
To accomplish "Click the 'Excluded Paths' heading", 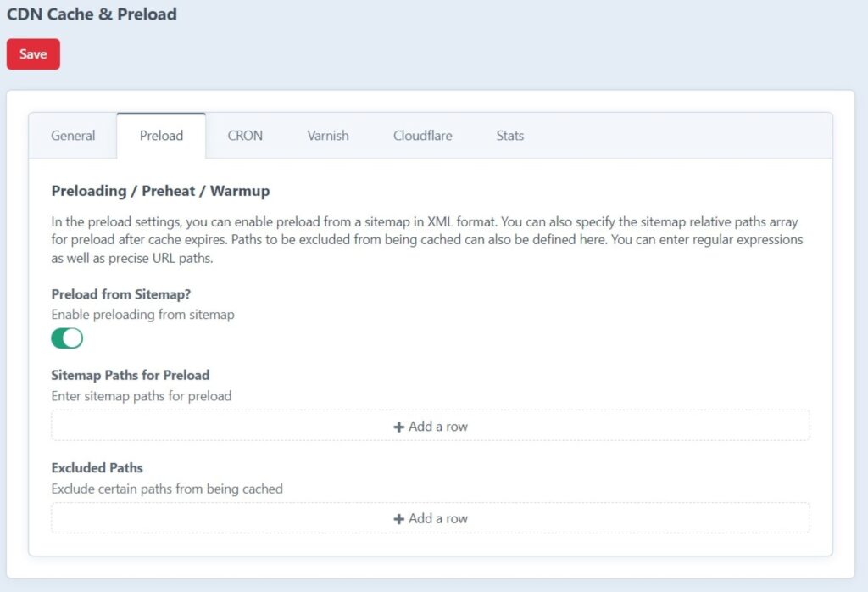I will coord(97,467).
